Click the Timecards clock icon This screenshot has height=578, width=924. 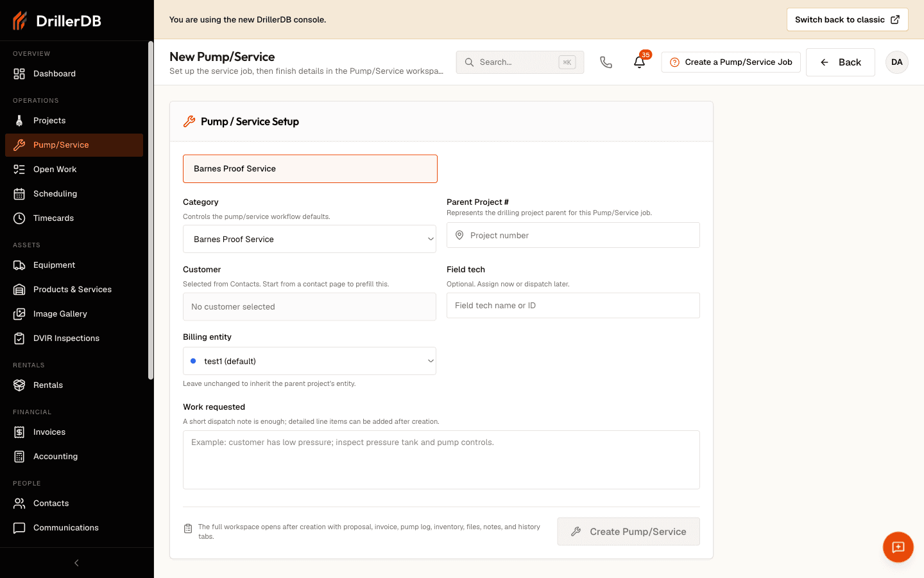pyautogui.click(x=19, y=218)
